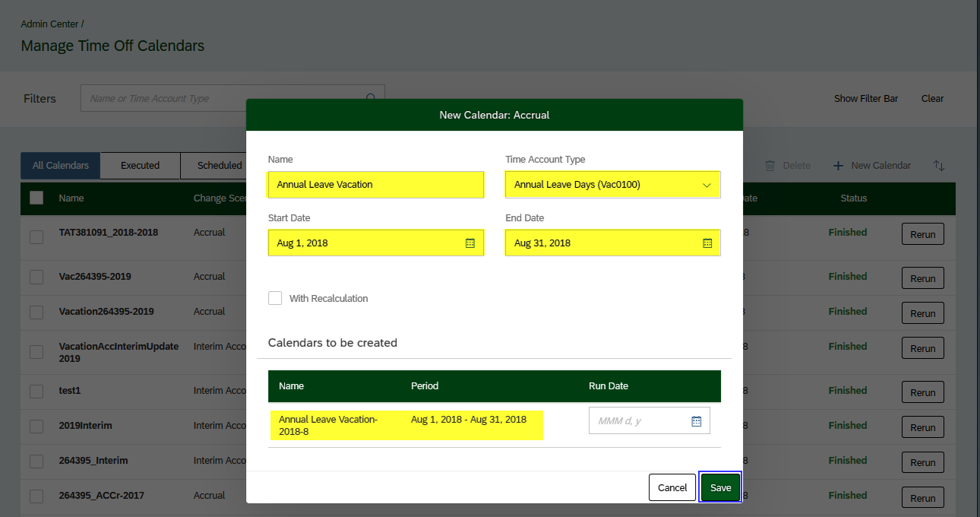Screen dimensions: 980x517
Task: Rerun the Vacation264395-2019 calendar
Action: tap(923, 313)
